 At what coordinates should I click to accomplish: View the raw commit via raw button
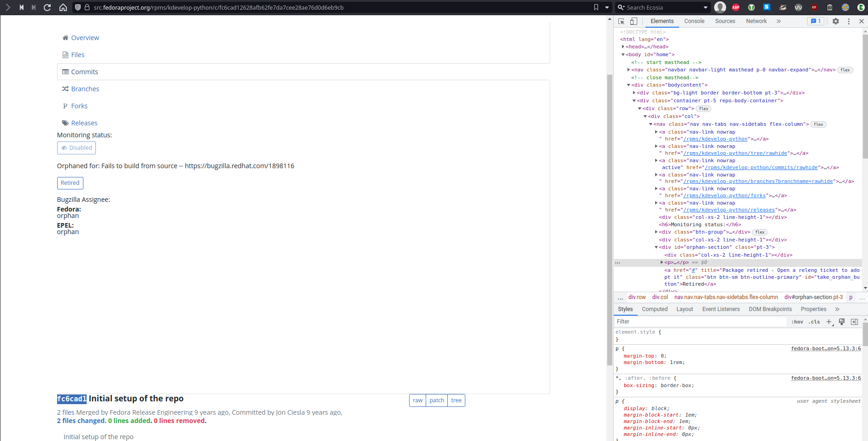(418, 400)
